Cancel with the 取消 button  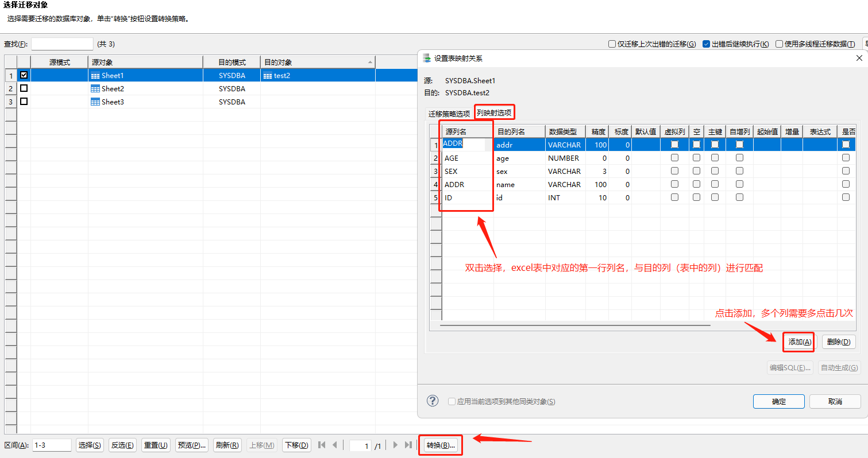click(835, 402)
